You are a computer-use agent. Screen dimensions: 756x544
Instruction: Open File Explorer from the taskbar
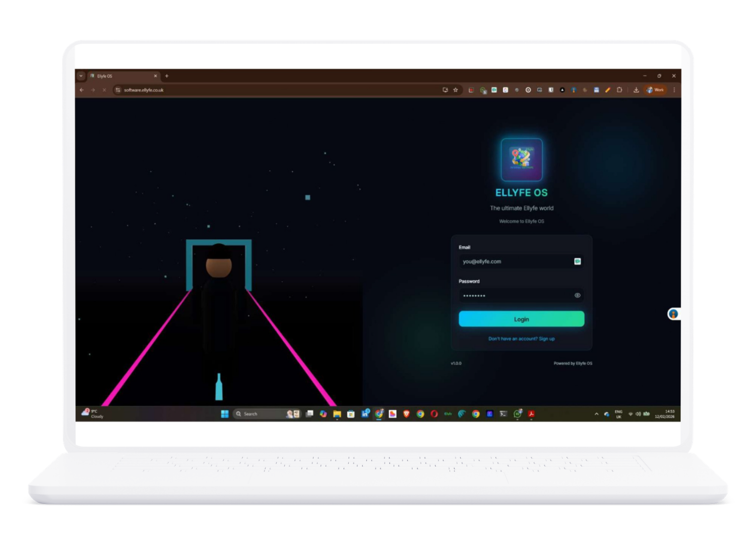click(x=337, y=414)
